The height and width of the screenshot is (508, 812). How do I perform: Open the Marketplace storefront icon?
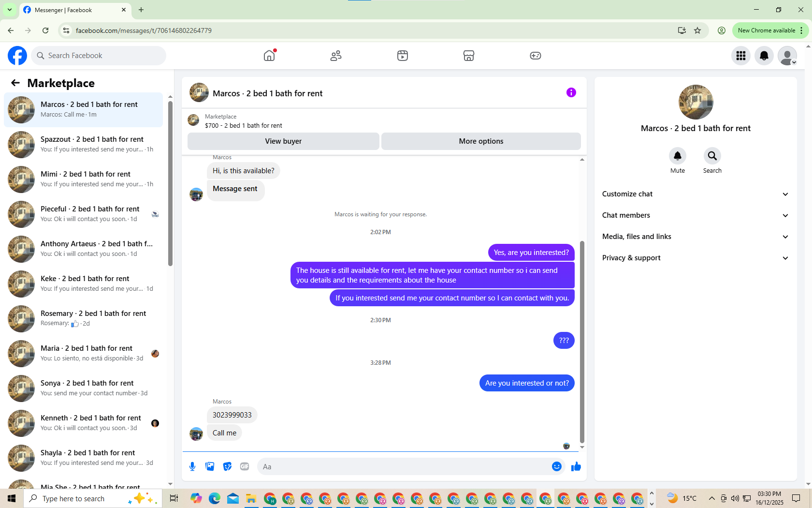pos(469,56)
